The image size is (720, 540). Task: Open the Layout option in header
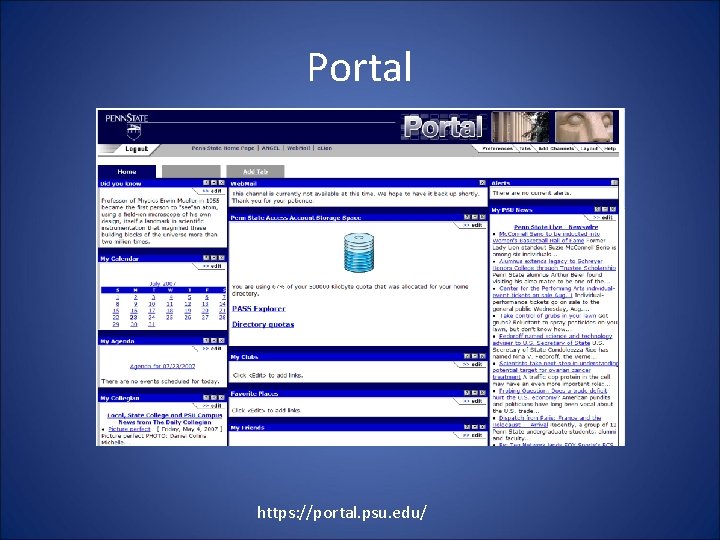(x=589, y=149)
